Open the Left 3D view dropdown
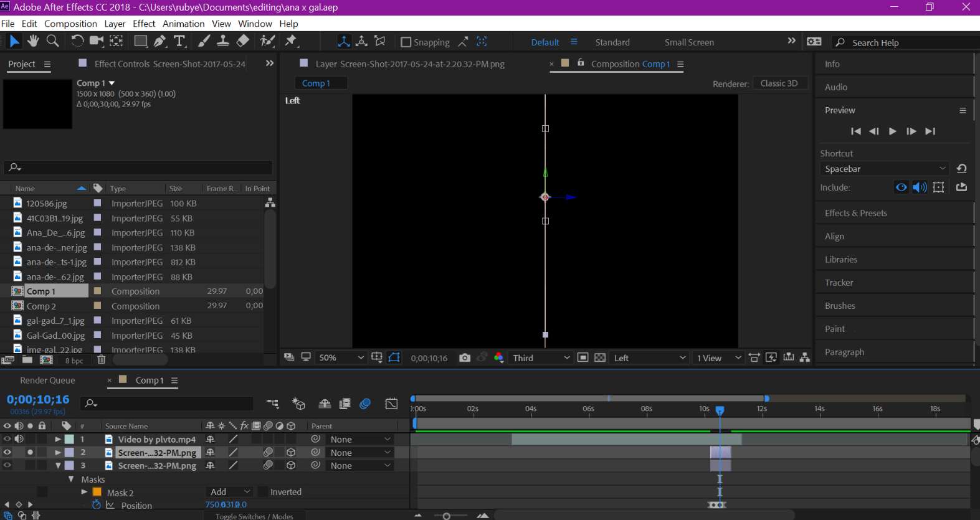The height and width of the screenshot is (520, 980). pyautogui.click(x=649, y=357)
